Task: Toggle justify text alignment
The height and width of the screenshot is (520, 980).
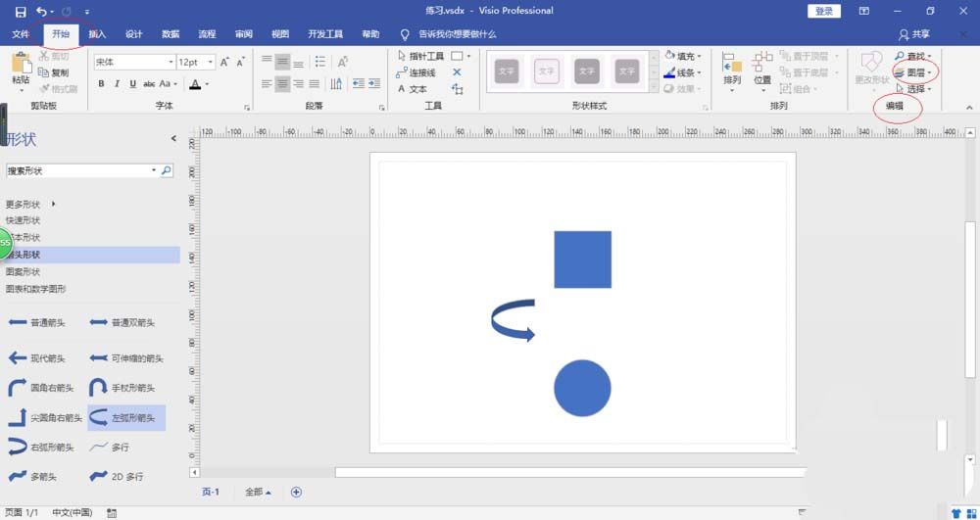Action: (315, 83)
